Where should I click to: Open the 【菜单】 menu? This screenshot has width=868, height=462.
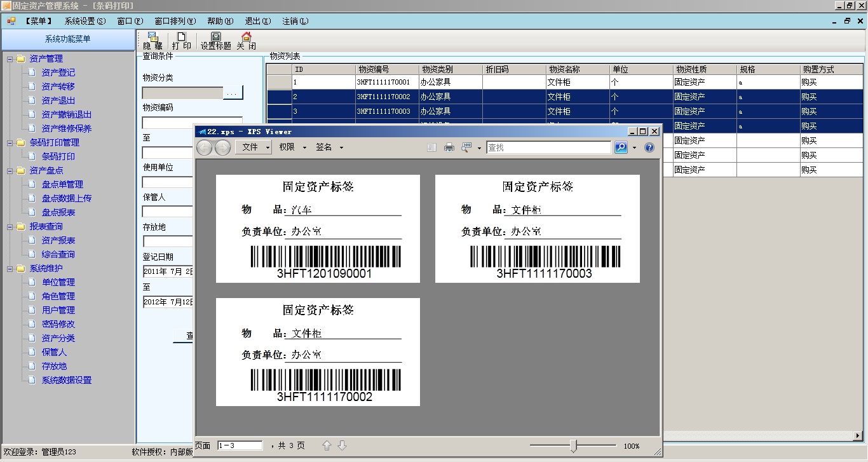pos(38,21)
